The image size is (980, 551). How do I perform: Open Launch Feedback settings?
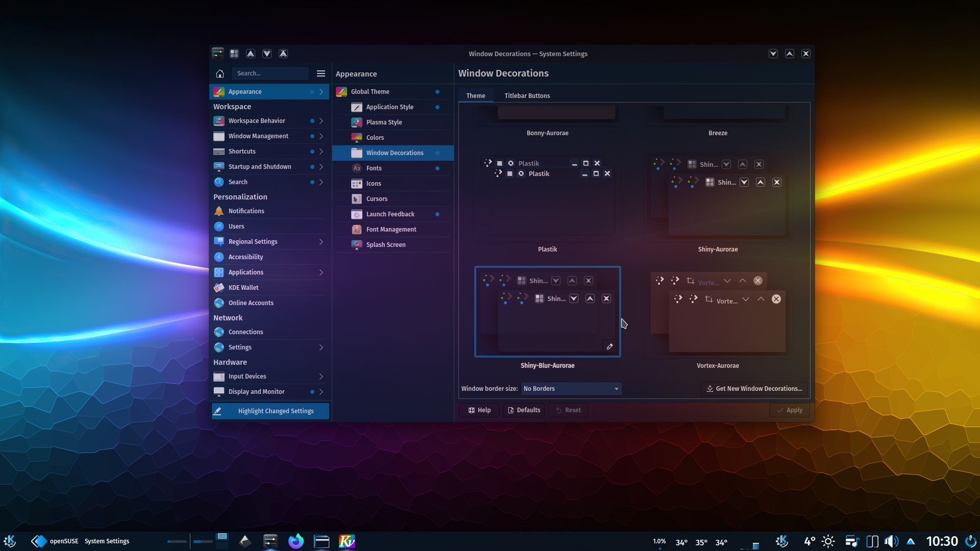[393, 214]
